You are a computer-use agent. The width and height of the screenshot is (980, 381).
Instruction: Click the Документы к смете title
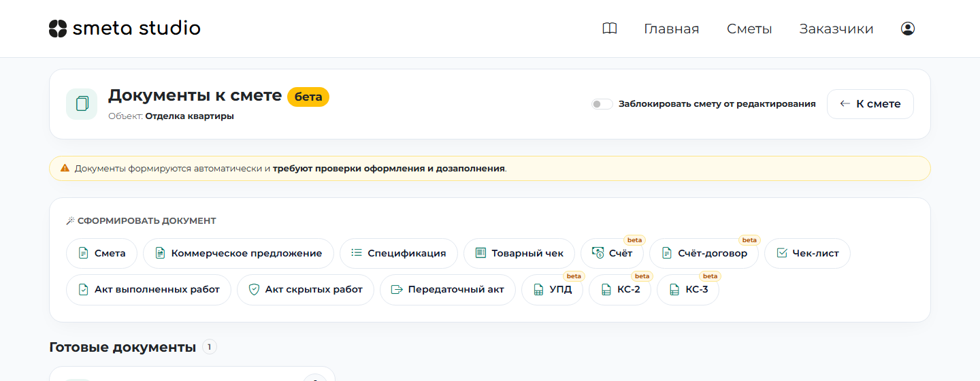(195, 95)
